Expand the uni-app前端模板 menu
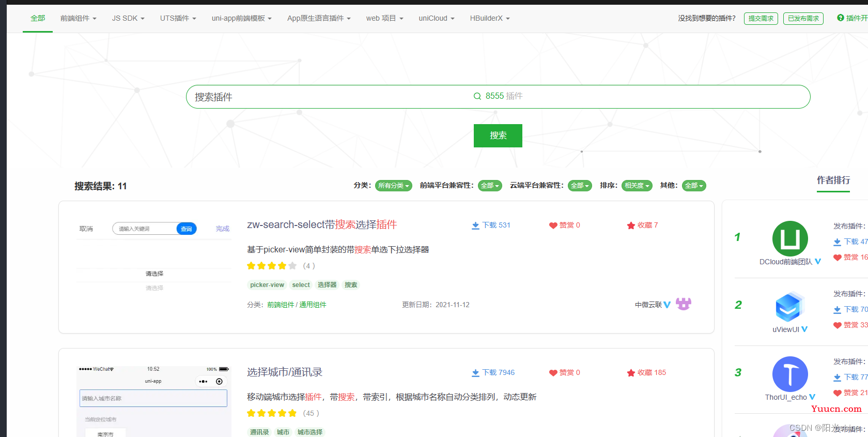868x437 pixels. pyautogui.click(x=241, y=18)
